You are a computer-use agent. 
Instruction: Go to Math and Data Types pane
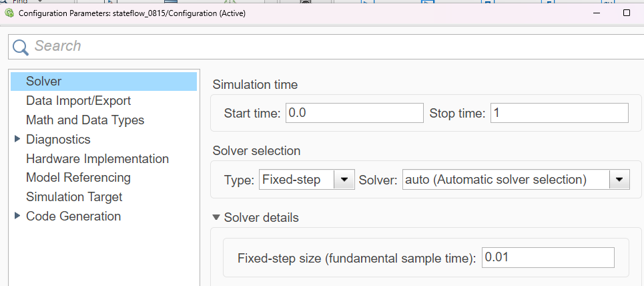coord(85,120)
